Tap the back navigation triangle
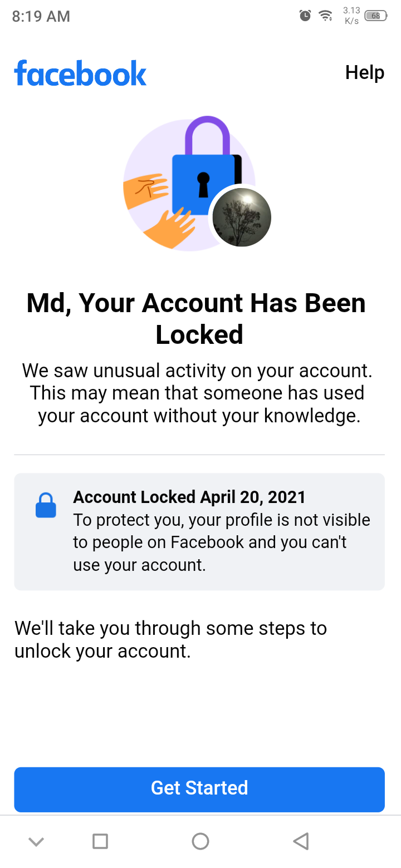401x868 pixels. pos(301,841)
